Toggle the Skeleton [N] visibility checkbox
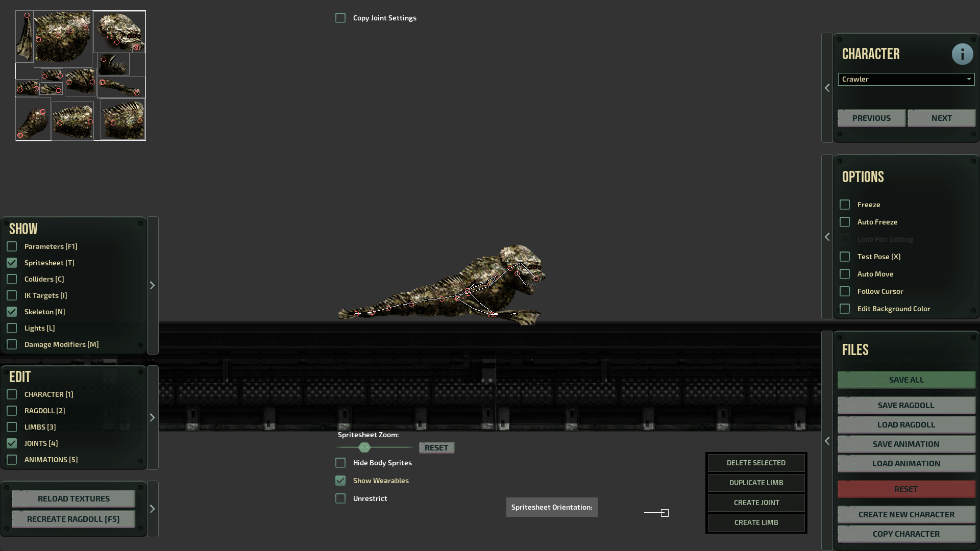This screenshot has height=551, width=980. click(x=12, y=312)
